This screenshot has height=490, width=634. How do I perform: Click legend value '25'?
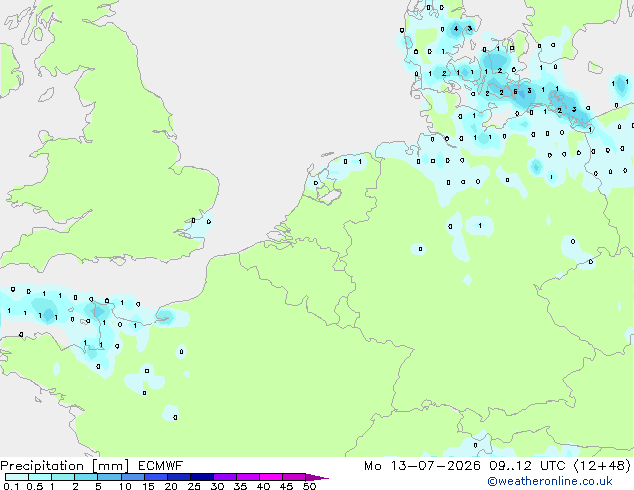[x=194, y=486]
